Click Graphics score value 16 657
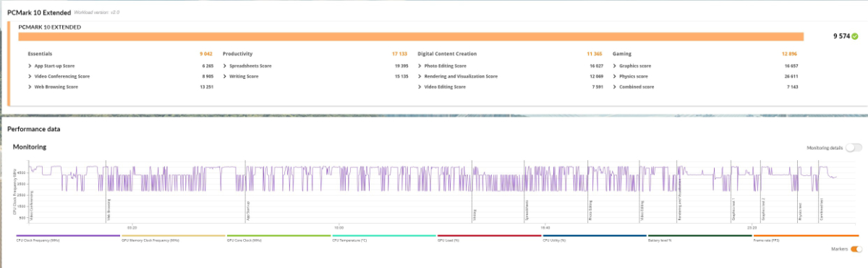 click(791, 65)
